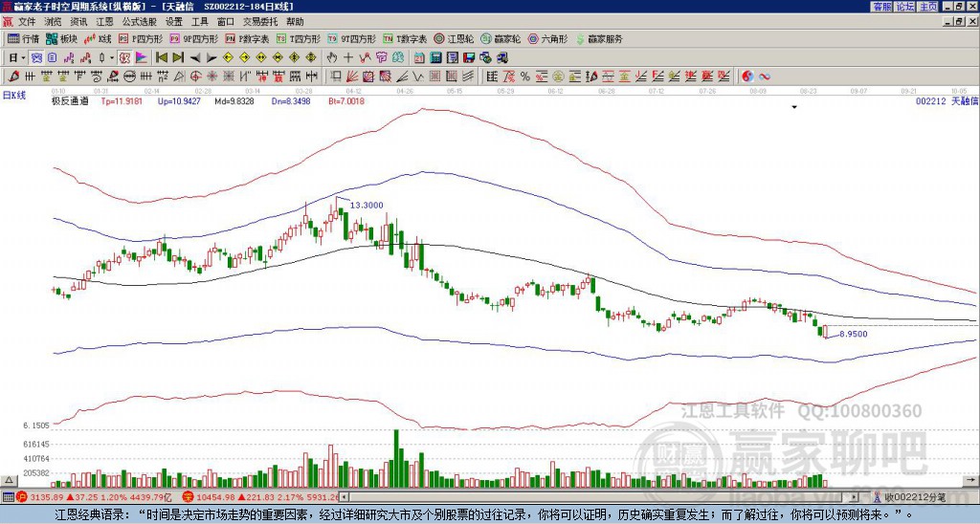The height and width of the screenshot is (524, 980).
Task: Select the percent sign tool
Action: (525, 76)
